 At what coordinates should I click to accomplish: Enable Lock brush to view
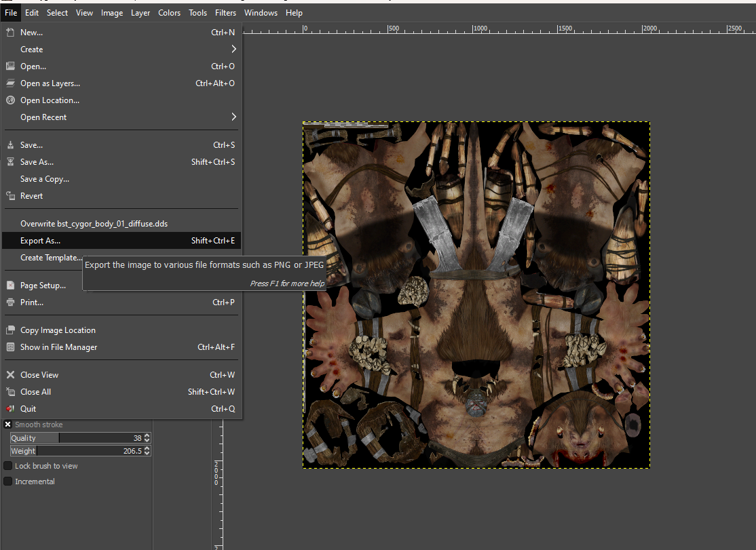coord(7,466)
